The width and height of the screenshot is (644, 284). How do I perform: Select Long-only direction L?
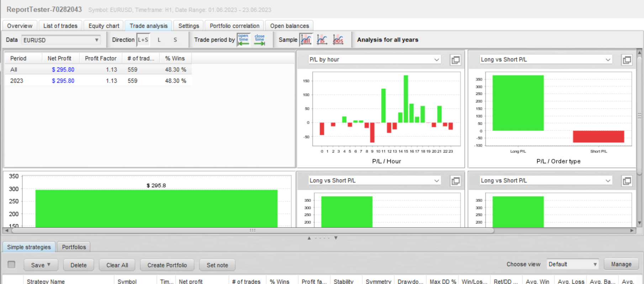159,40
